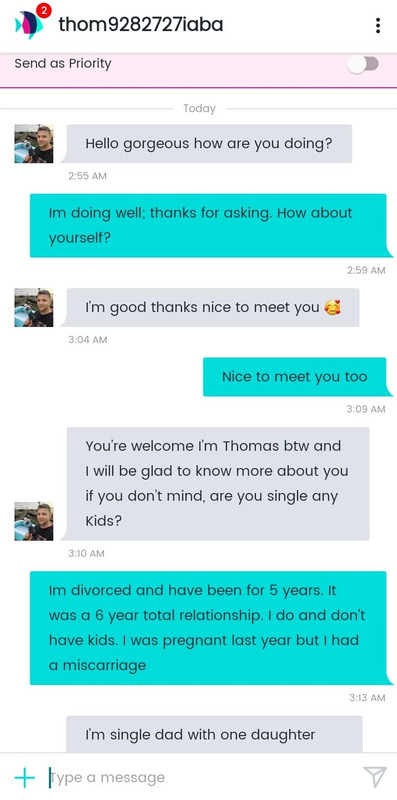The height and width of the screenshot is (800, 397).
Task: Tap the plus icon to add attachment
Action: 24,778
